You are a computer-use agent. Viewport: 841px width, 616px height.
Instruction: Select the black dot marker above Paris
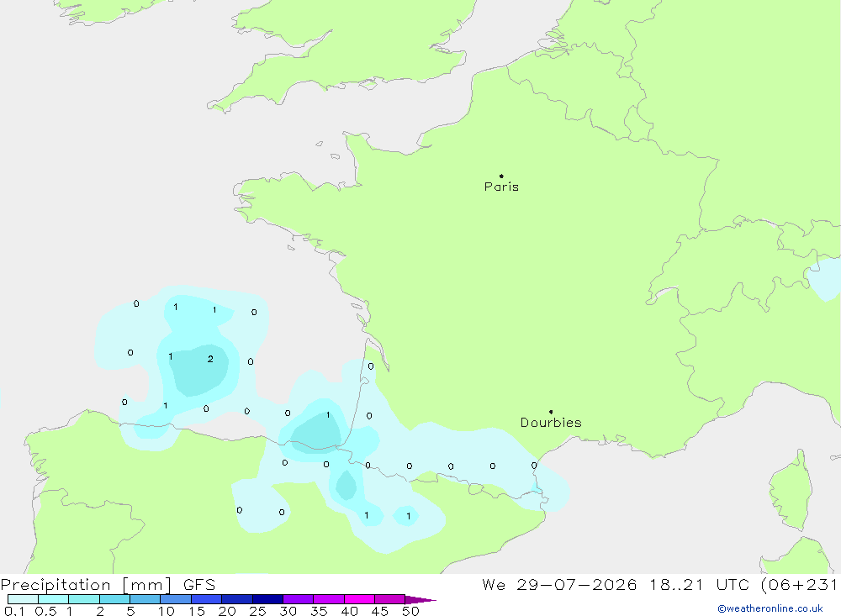click(501, 176)
